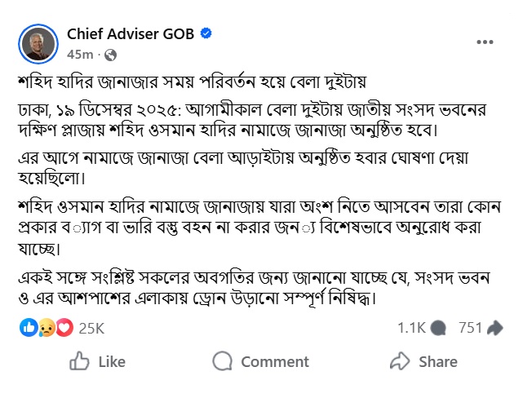Click the share arrow icon beside 751
Viewport: 523px width, 420px height.
click(x=494, y=328)
